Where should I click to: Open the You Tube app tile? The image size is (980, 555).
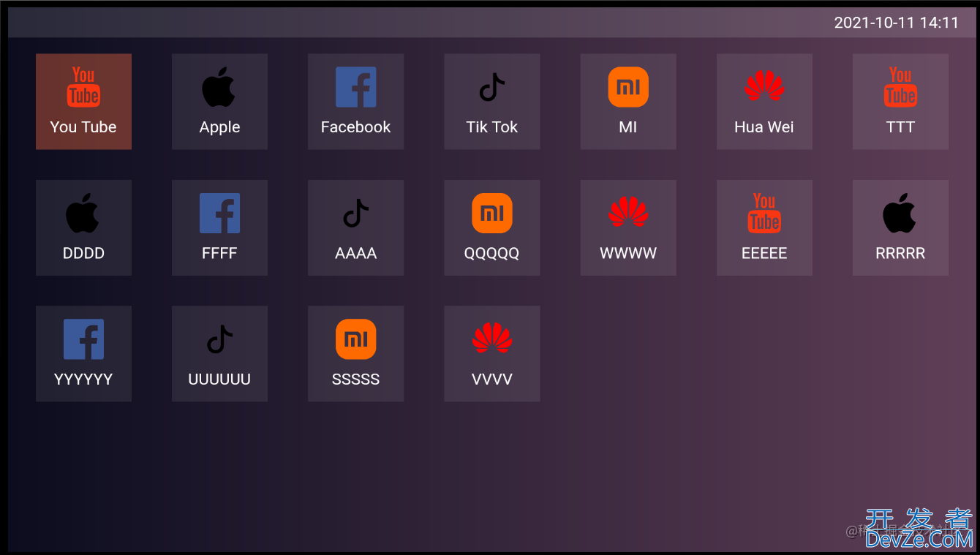[83, 102]
